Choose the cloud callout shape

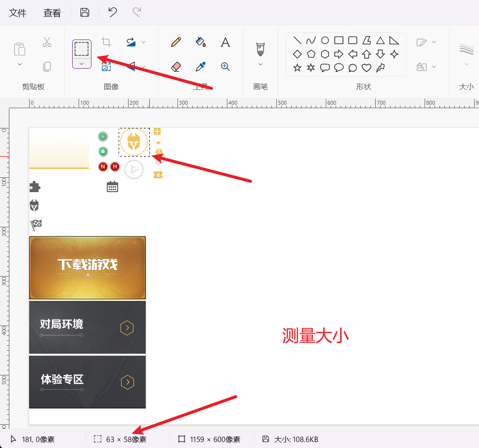coord(353,68)
